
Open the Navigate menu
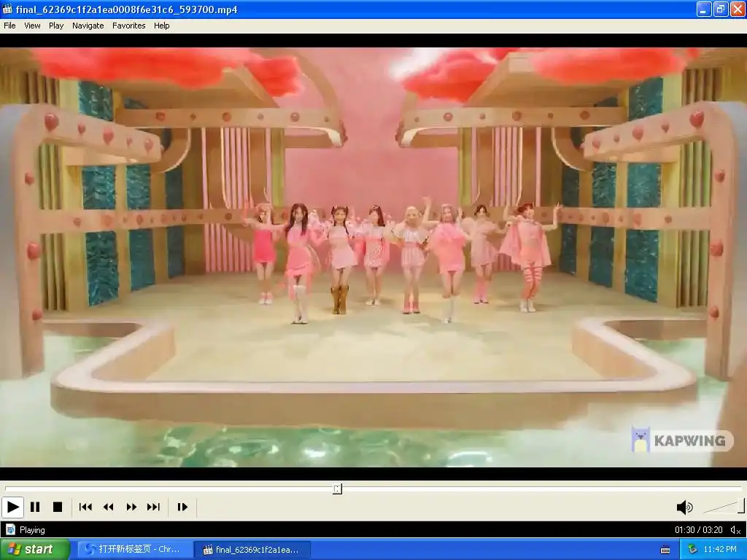click(88, 26)
